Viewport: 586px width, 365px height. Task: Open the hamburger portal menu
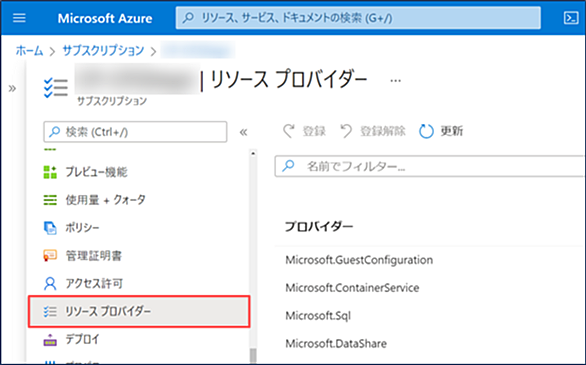[x=19, y=18]
